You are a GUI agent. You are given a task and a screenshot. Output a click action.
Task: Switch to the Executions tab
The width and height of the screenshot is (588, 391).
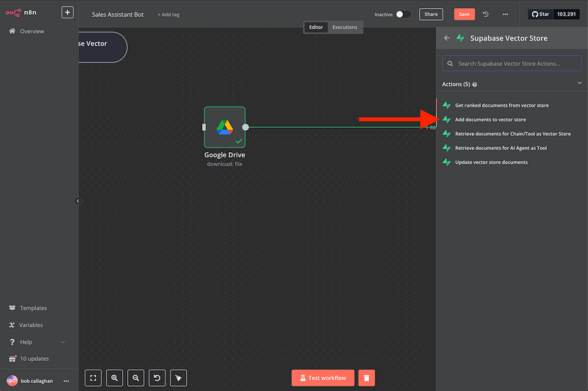(345, 27)
